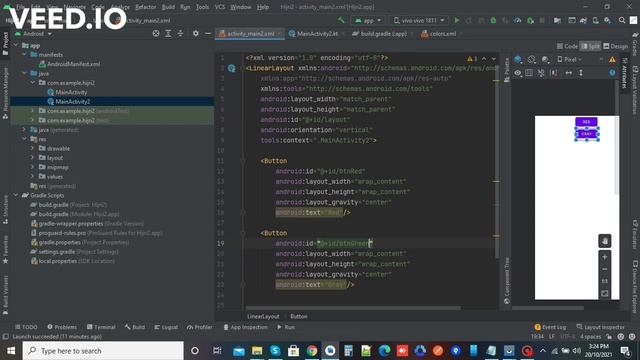Expand the drawable folder
Screen dimensions: 640x360
point(32,148)
